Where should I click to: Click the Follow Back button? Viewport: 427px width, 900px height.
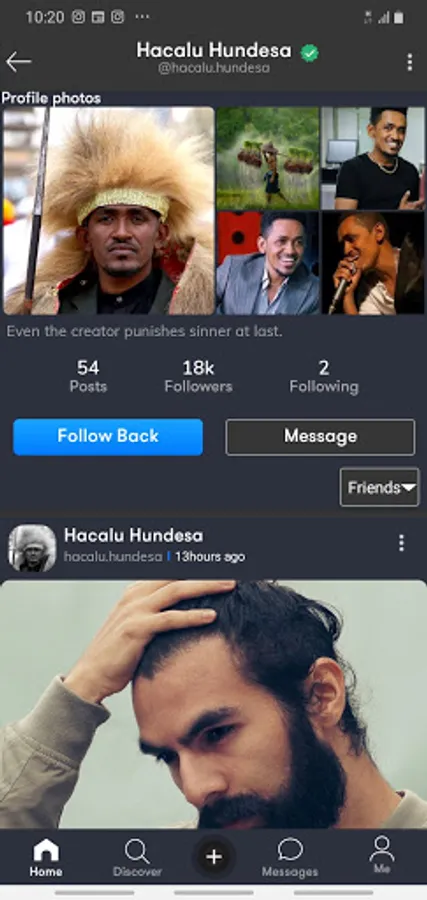108,437
